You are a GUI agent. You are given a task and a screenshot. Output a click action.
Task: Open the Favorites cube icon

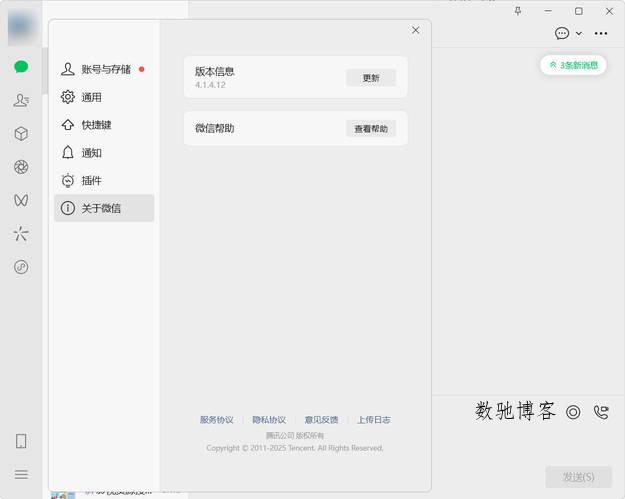[21, 134]
